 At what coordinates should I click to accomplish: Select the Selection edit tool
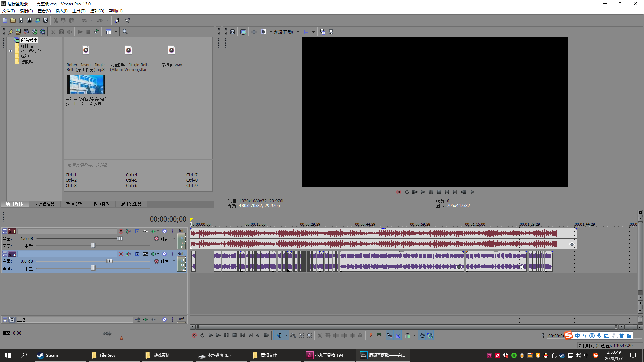point(301,335)
